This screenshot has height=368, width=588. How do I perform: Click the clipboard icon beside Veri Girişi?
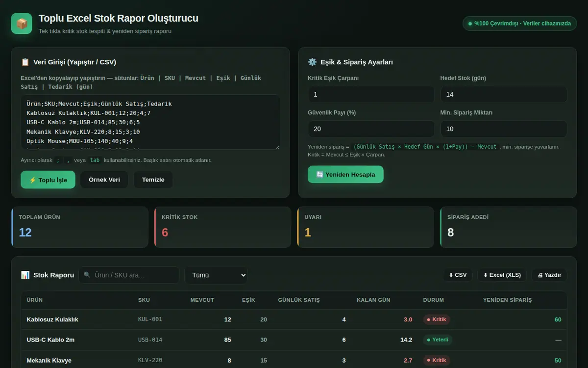(25, 62)
